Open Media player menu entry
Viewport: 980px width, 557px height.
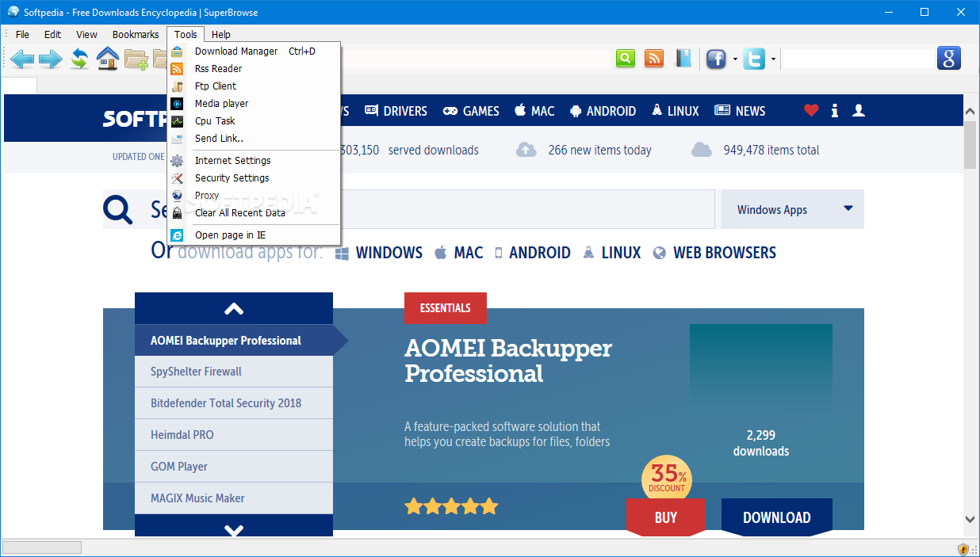[x=254, y=103]
